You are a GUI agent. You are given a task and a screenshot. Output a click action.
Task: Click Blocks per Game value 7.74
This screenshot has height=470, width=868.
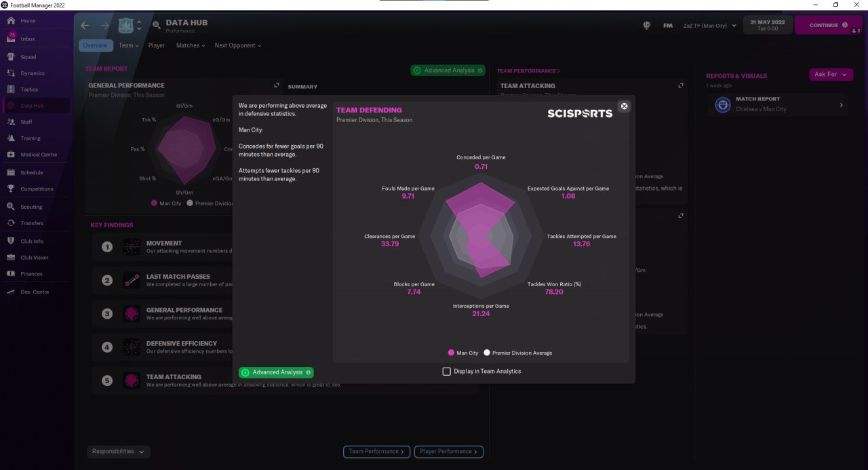(x=414, y=292)
